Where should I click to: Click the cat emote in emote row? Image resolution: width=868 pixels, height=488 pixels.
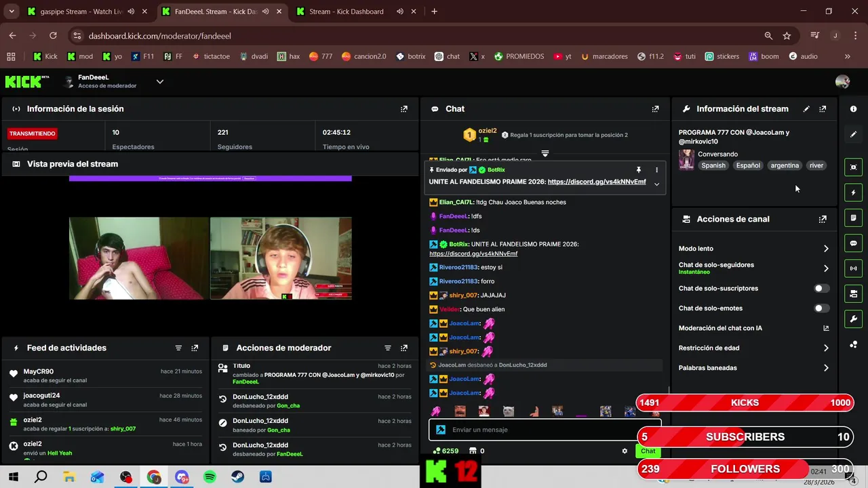[x=509, y=411]
